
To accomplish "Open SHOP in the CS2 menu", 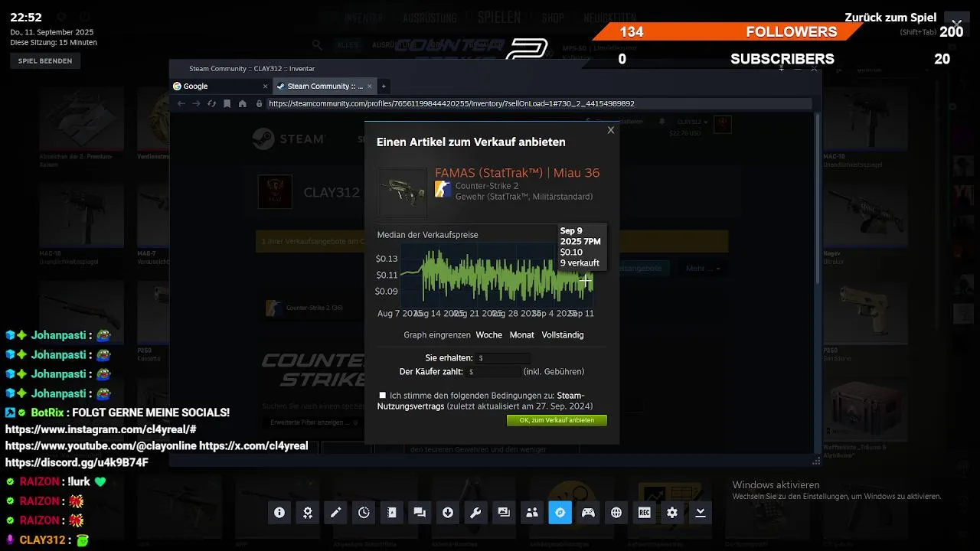I will pos(553,18).
